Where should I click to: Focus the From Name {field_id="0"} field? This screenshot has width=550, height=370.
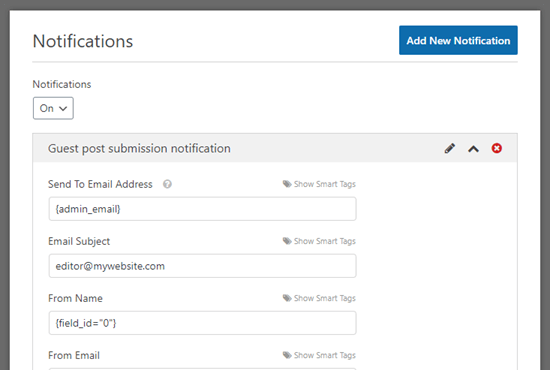pyautogui.click(x=203, y=323)
